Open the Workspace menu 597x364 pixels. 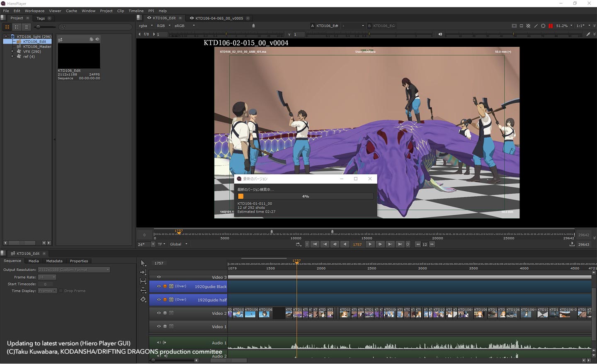point(34,11)
